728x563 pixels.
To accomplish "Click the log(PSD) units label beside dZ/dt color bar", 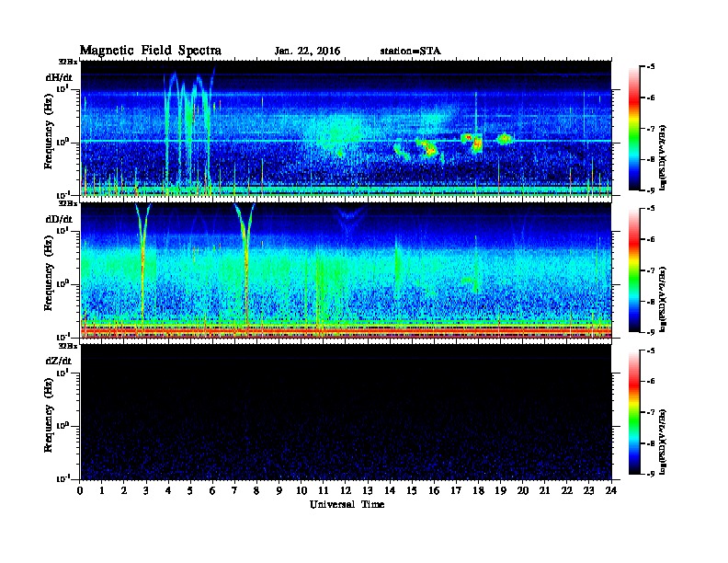I will (x=664, y=442).
